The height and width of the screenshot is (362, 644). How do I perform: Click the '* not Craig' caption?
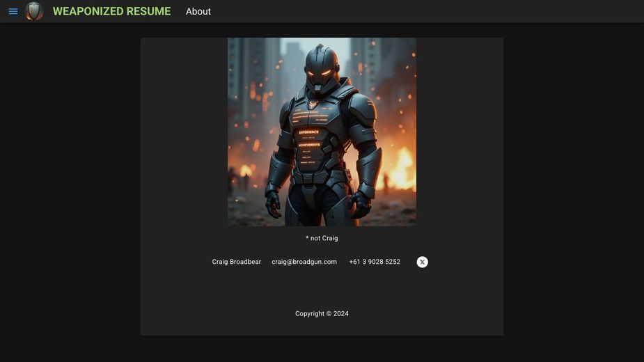[x=322, y=238]
